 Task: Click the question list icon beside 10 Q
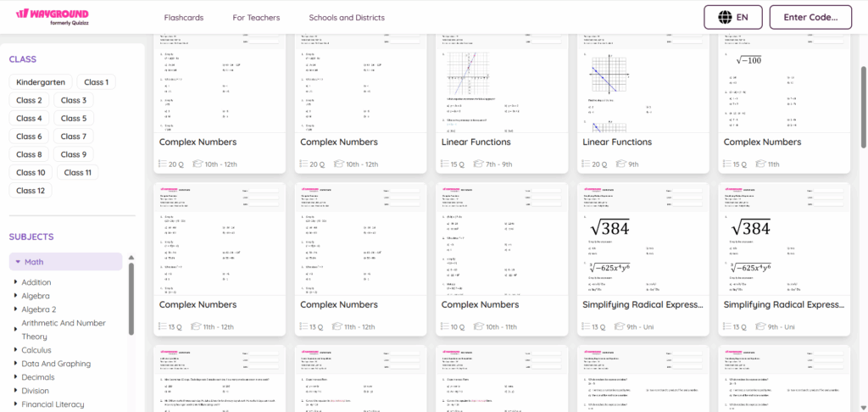[447, 327]
